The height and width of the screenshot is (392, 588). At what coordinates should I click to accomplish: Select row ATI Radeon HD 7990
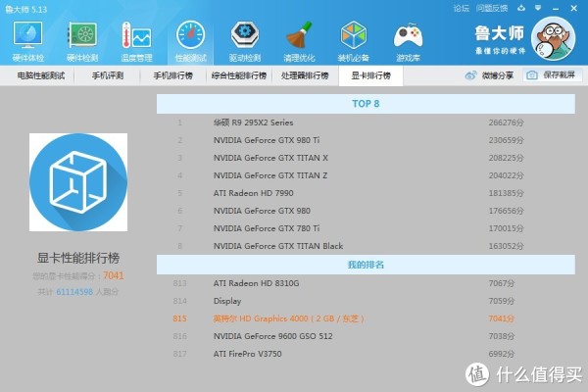(x=366, y=193)
